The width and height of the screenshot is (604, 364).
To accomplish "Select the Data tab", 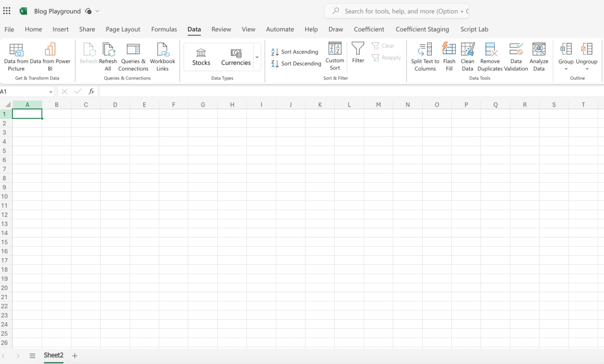I will click(194, 29).
